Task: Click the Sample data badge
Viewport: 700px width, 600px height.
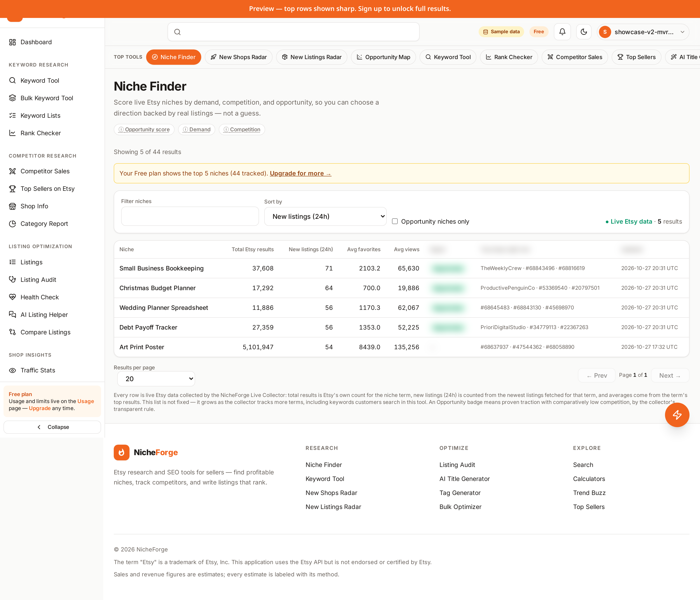Action: pyautogui.click(x=501, y=32)
